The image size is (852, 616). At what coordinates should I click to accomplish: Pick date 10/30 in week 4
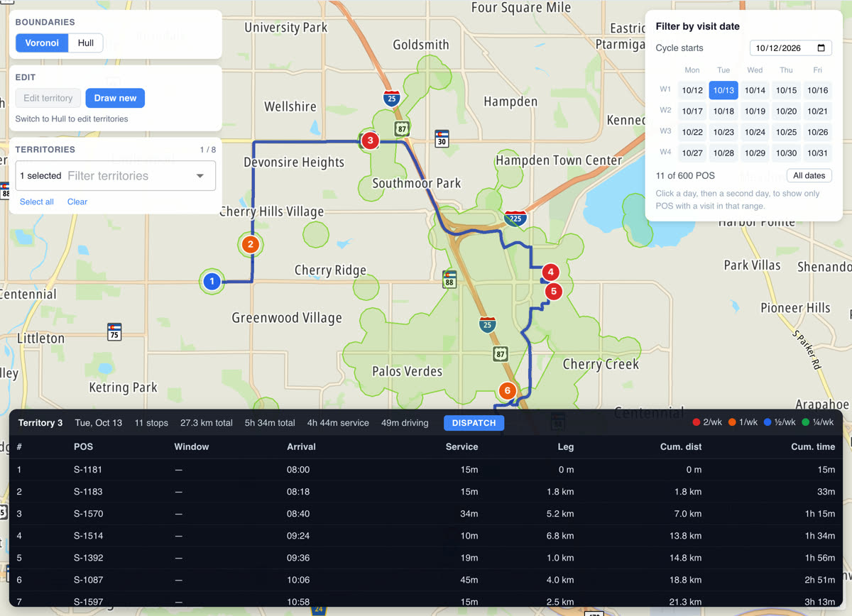click(x=786, y=153)
